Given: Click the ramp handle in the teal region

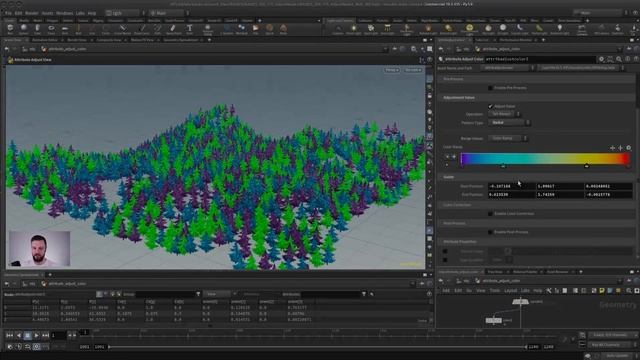Looking at the screenshot, I should [x=503, y=166].
